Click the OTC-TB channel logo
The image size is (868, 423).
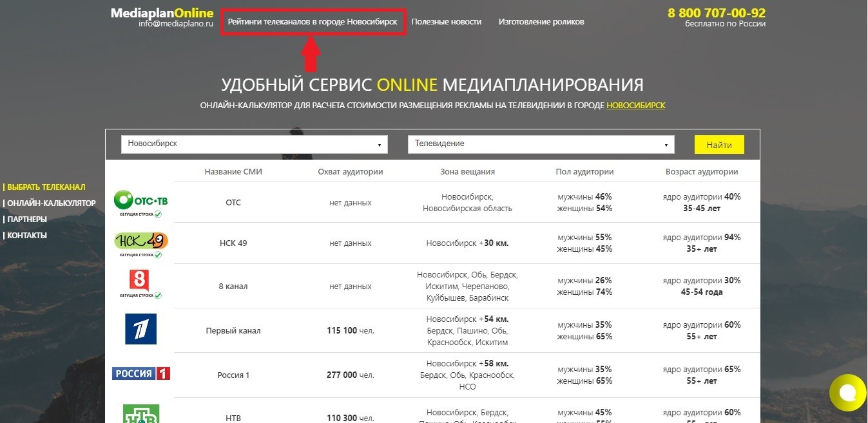point(140,200)
